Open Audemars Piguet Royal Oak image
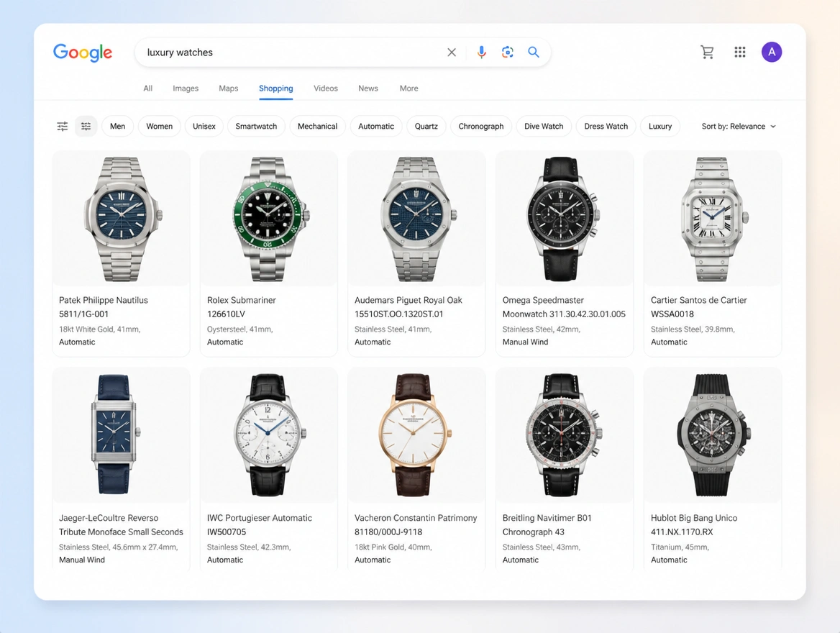 [x=417, y=219]
